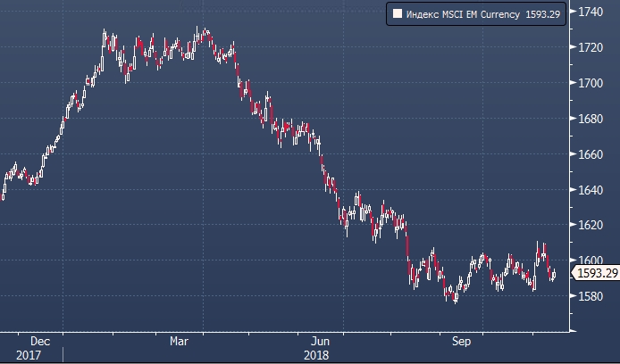This screenshot has width=620, height=364.
Task: Click the Sep label on the time axis
Action: point(462,341)
